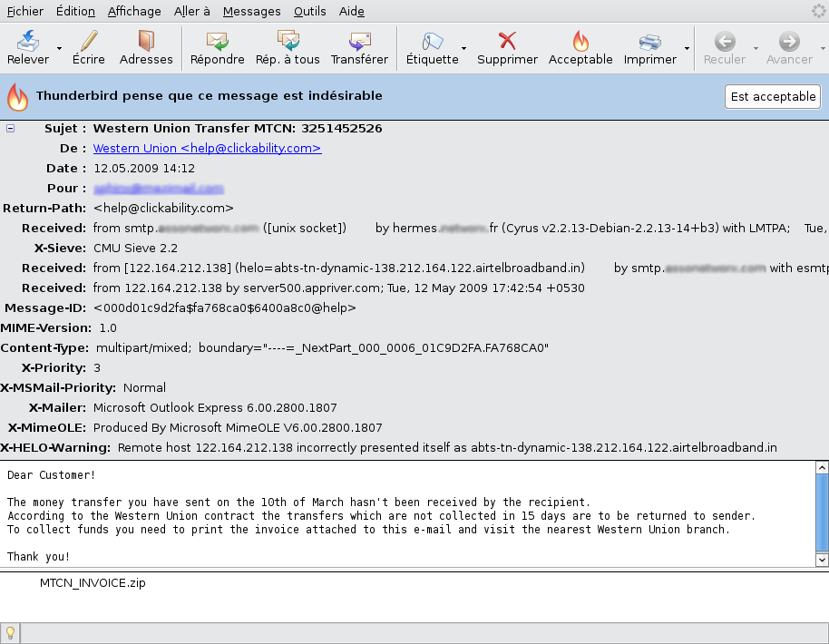Click the Supprimer delete icon
This screenshot has height=644, width=829.
(507, 41)
